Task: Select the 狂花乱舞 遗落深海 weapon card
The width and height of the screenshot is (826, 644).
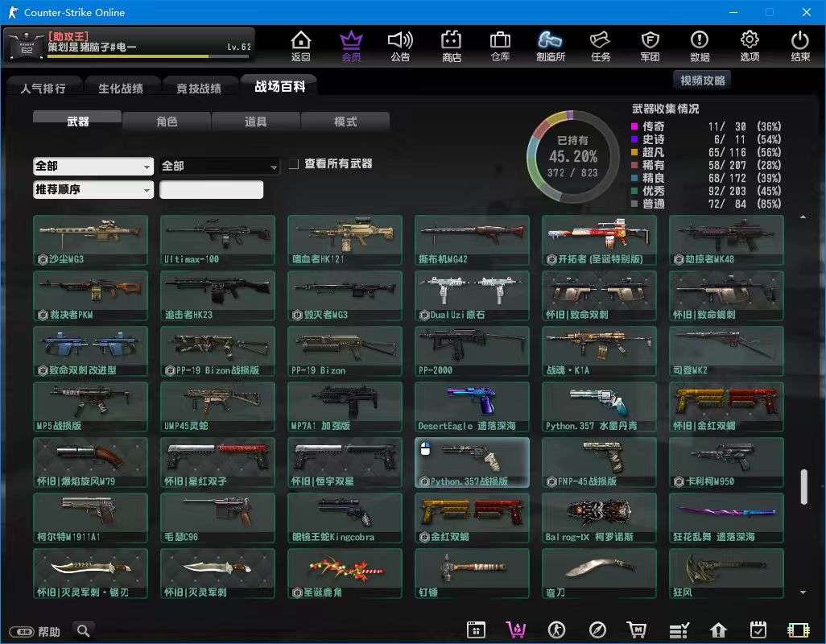Action: (x=726, y=518)
